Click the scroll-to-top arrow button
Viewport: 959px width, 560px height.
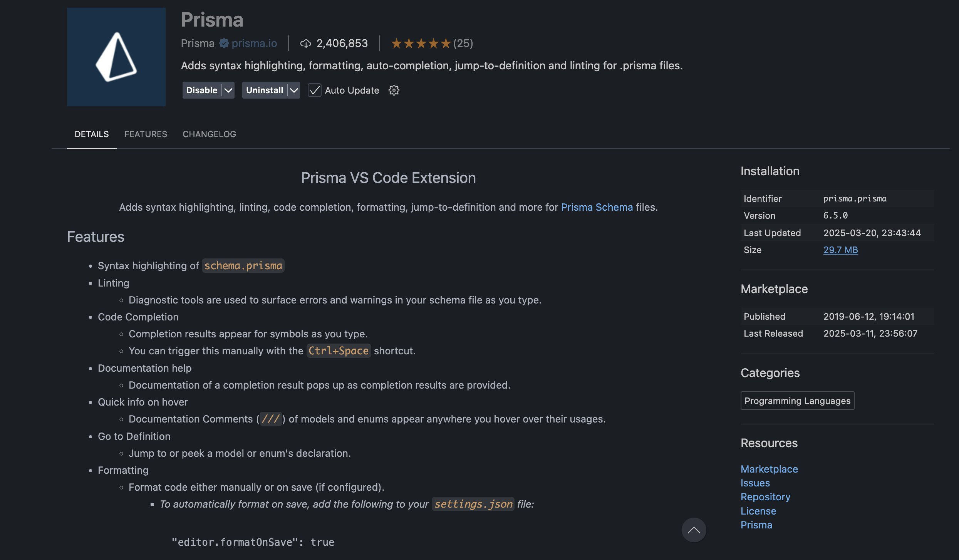[x=694, y=530]
